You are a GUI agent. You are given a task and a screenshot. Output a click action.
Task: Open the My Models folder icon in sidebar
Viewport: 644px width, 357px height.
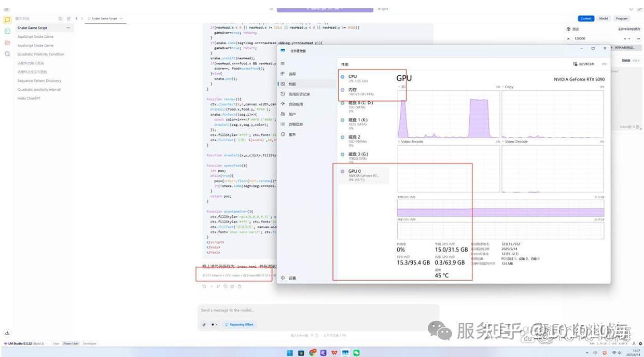(7, 43)
